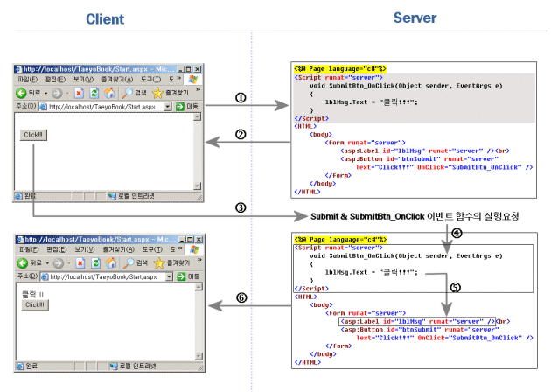Click the Windows logo in lower browser window

194,249
